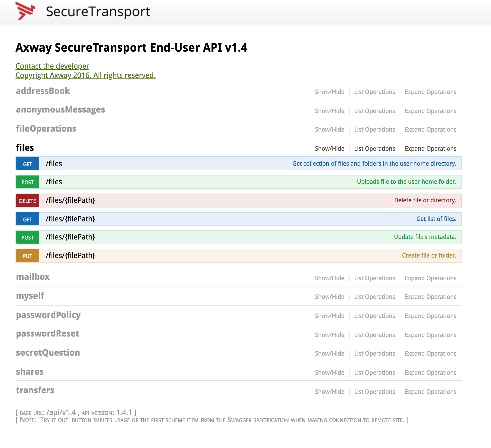
Task: Click Expand Operations for files
Action: coord(430,149)
